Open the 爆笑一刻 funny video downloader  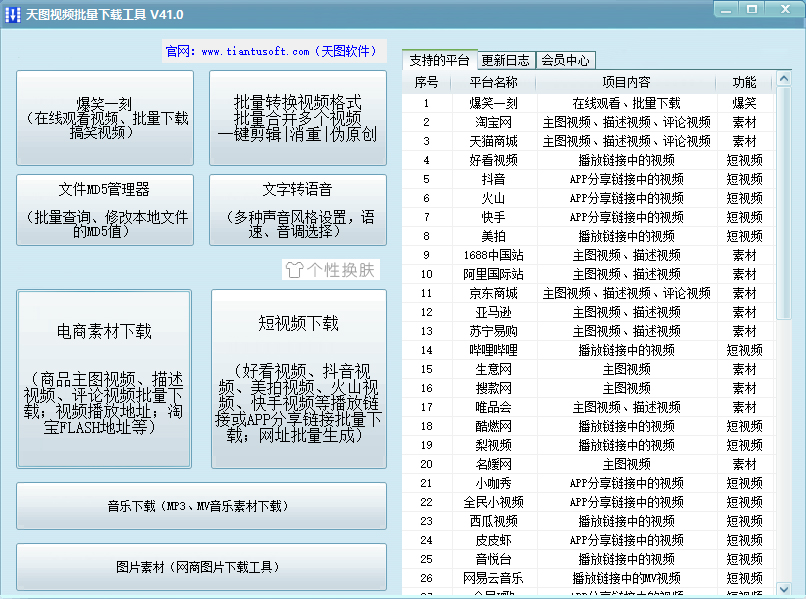tap(104, 118)
